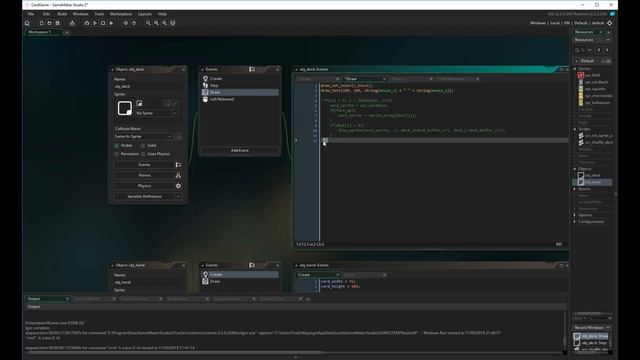Expand the Options resource folder
Image resolution: width=640 pixels, height=360 pixels.
click(575, 215)
